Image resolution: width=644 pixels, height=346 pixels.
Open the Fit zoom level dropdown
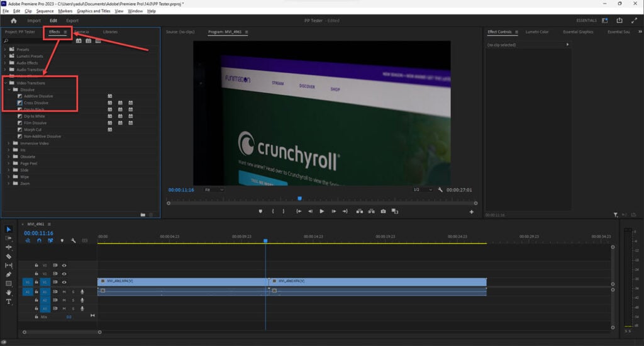pyautogui.click(x=214, y=190)
